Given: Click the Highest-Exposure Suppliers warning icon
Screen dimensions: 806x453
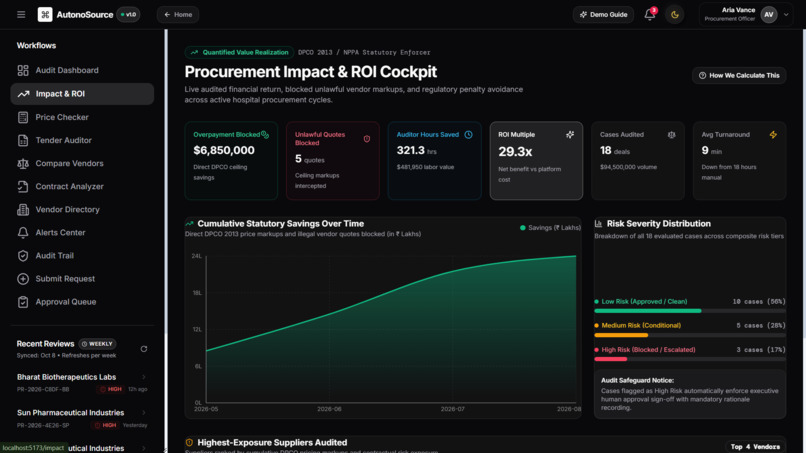Looking at the screenshot, I should click(x=189, y=443).
